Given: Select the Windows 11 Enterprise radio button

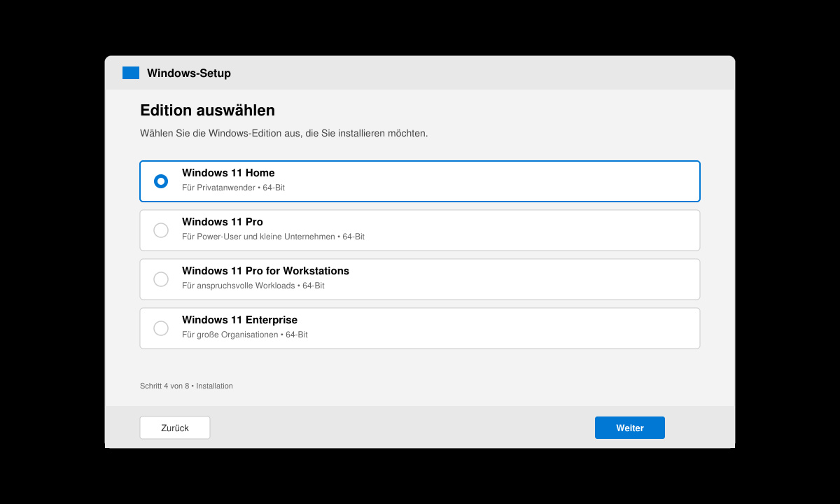Looking at the screenshot, I should click(x=161, y=328).
